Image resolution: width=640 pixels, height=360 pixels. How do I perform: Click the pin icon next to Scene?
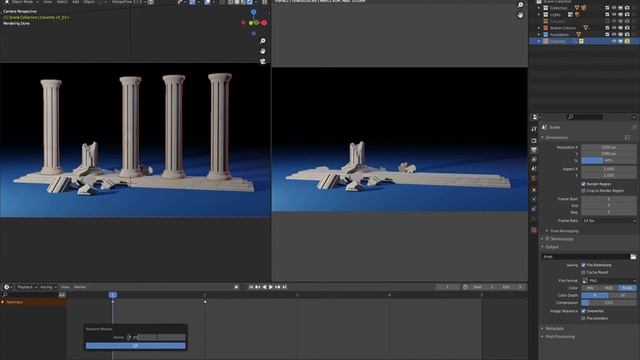click(634, 127)
